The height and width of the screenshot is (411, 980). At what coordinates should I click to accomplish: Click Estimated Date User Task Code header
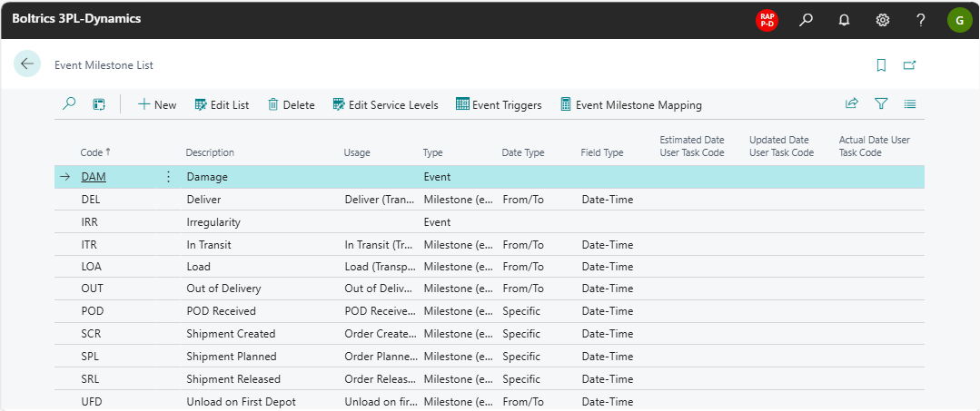pos(692,146)
